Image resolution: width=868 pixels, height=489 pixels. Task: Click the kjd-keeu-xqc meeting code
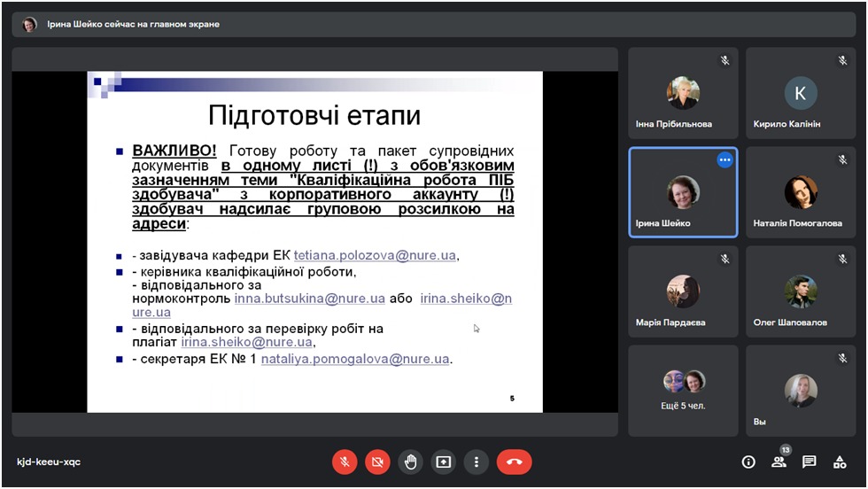[49, 462]
